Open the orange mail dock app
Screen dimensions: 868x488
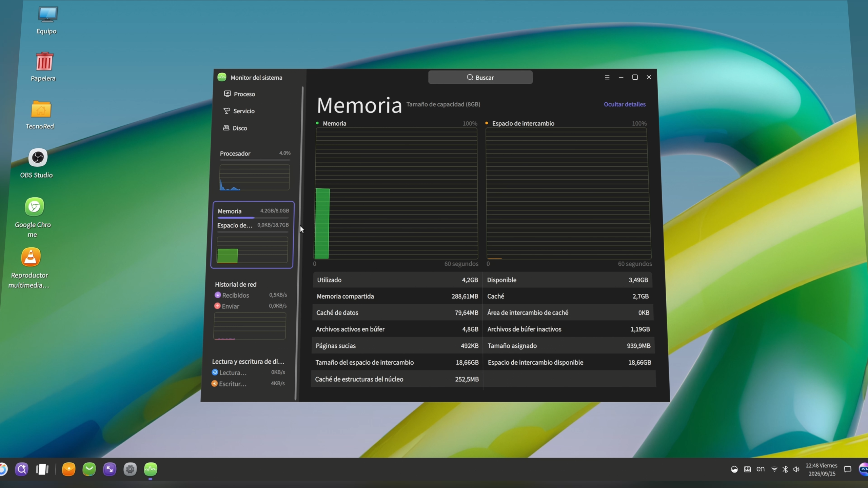(68, 469)
